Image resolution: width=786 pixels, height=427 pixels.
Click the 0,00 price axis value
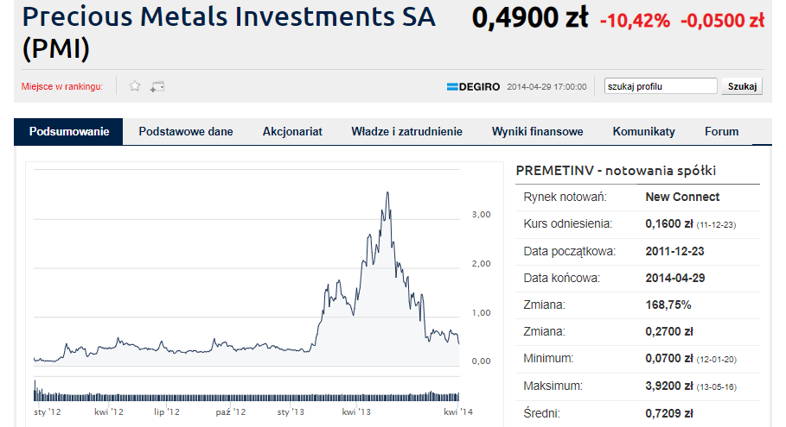pyautogui.click(x=481, y=361)
